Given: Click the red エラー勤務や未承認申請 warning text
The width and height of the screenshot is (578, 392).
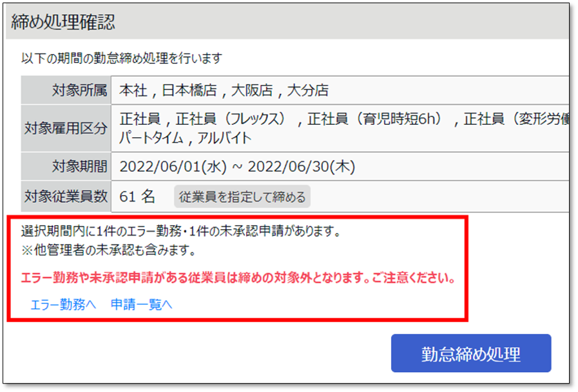Looking at the screenshot, I should (x=238, y=277).
